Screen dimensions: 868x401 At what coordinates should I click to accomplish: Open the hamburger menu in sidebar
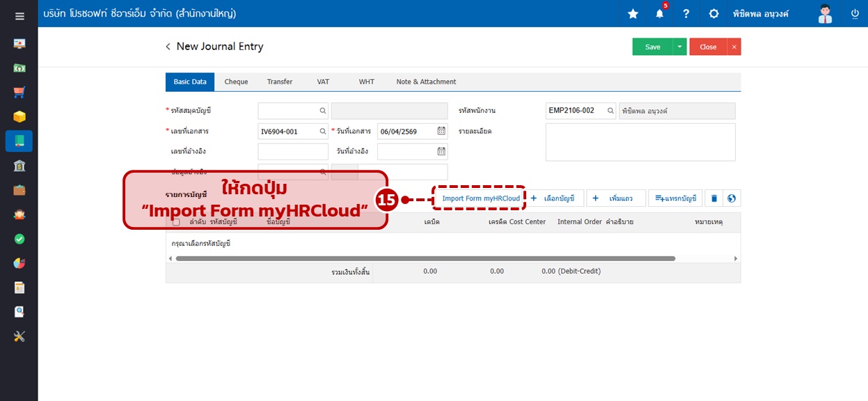[19, 16]
